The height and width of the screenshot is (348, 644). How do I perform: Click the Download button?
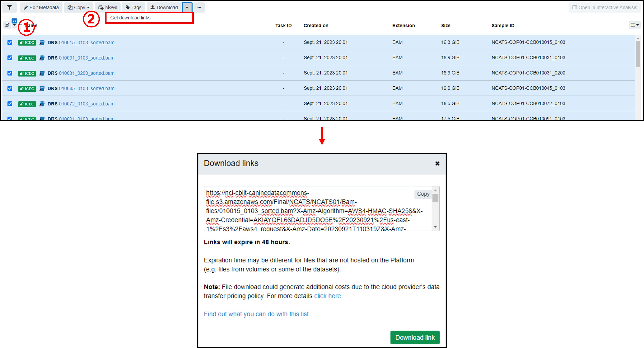164,7
